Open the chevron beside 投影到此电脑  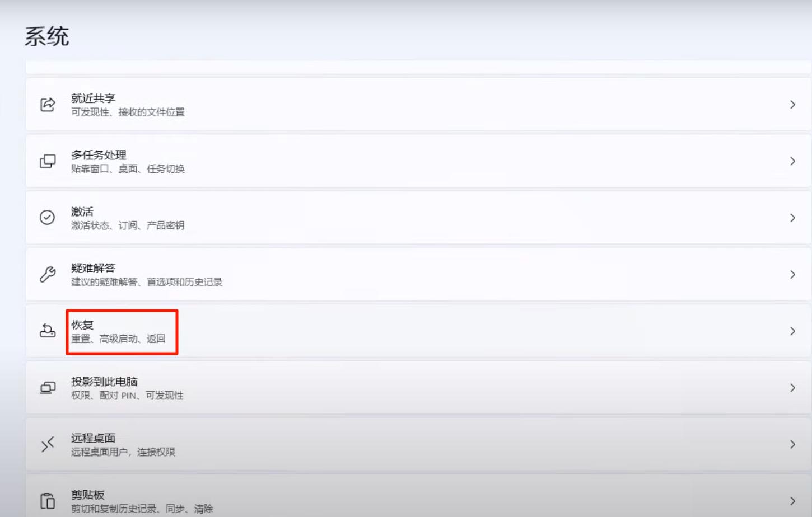pos(792,388)
